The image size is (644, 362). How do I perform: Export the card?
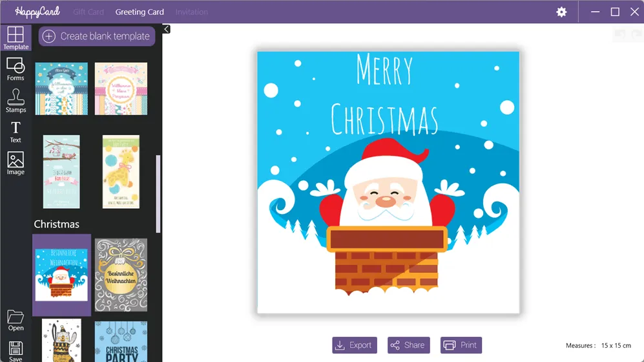pos(355,345)
